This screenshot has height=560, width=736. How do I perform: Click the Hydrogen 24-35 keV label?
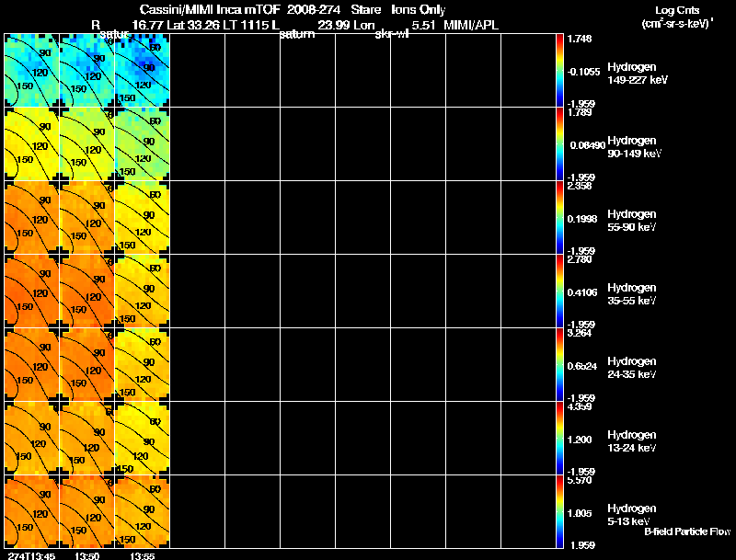click(x=632, y=368)
